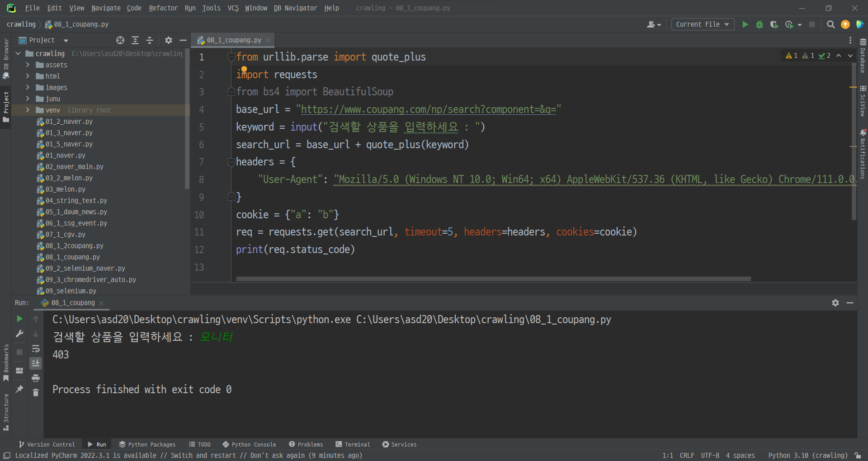This screenshot has height=461, width=868.
Task: Open Problems tool window
Action: (x=306, y=445)
